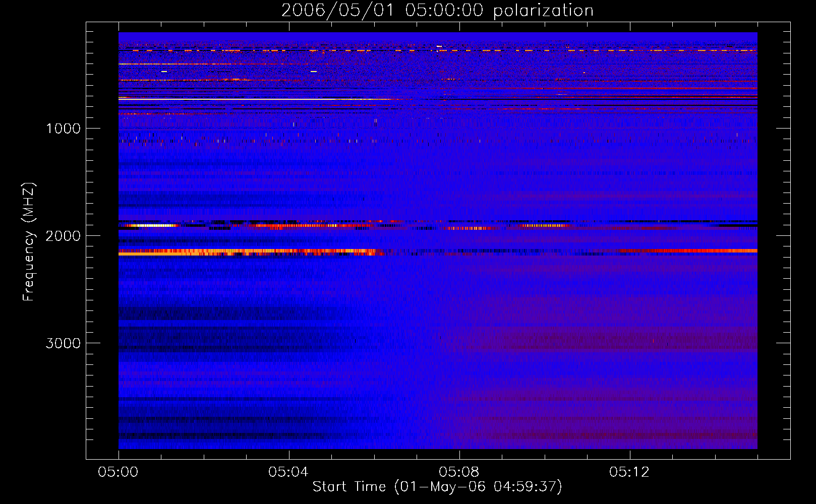The width and height of the screenshot is (816, 504).
Task: Click the '2000' frequency axis label
Action: pyautogui.click(x=63, y=236)
